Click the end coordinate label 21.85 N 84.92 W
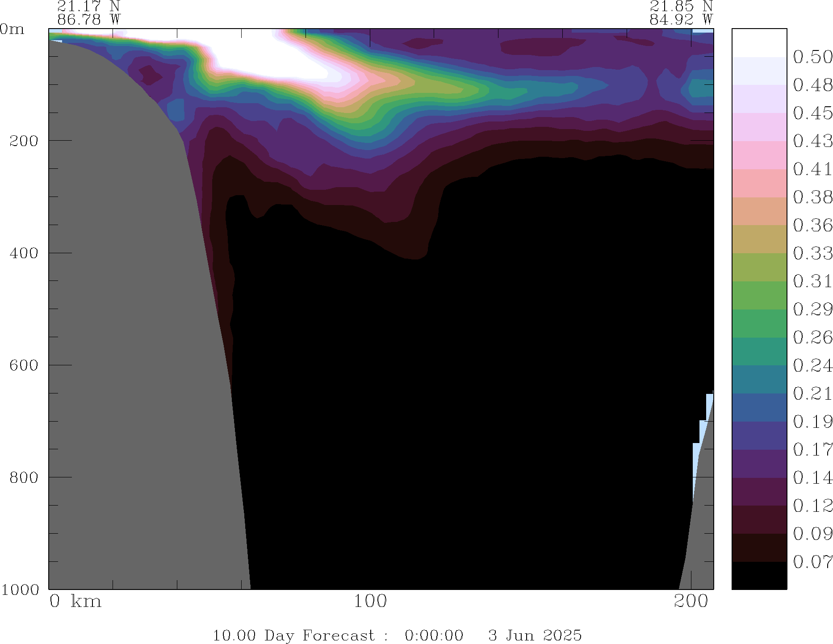The width and height of the screenshot is (833, 644). point(681,13)
